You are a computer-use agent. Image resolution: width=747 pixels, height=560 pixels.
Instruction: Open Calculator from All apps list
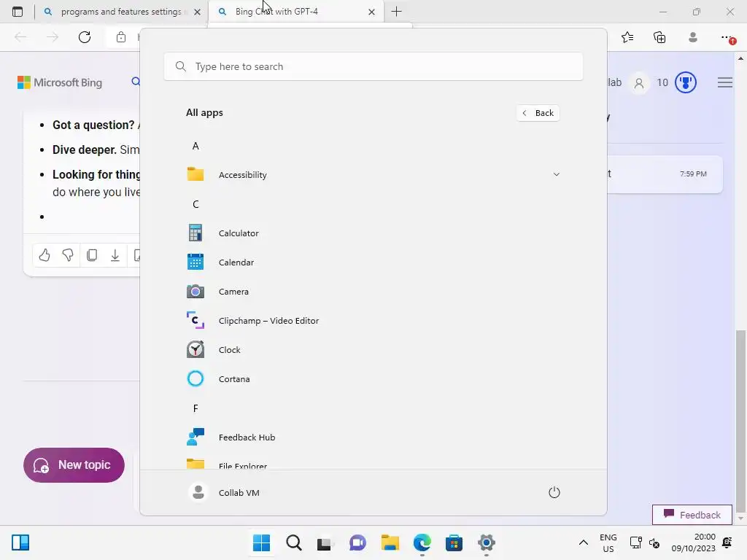coord(373,233)
